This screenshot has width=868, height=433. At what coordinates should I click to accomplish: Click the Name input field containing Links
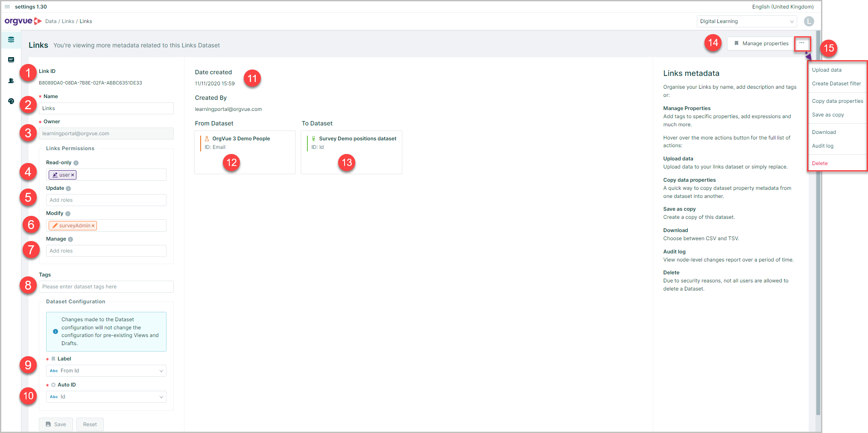click(106, 108)
